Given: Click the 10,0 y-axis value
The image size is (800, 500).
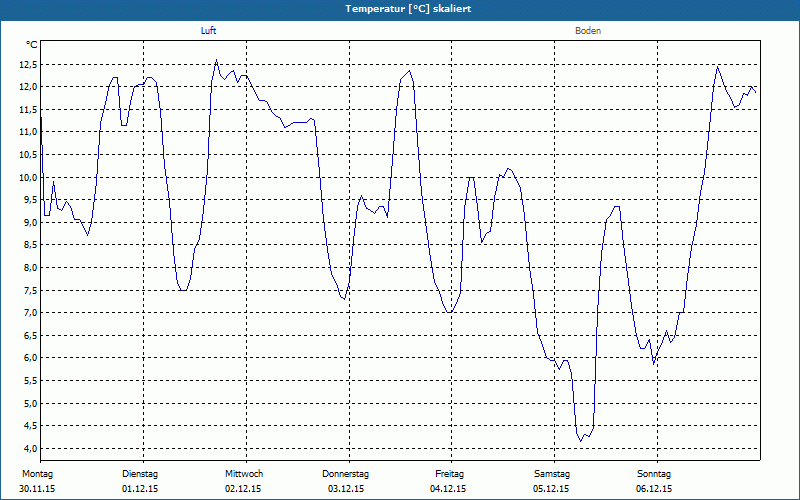Looking at the screenshot, I should 28,178.
